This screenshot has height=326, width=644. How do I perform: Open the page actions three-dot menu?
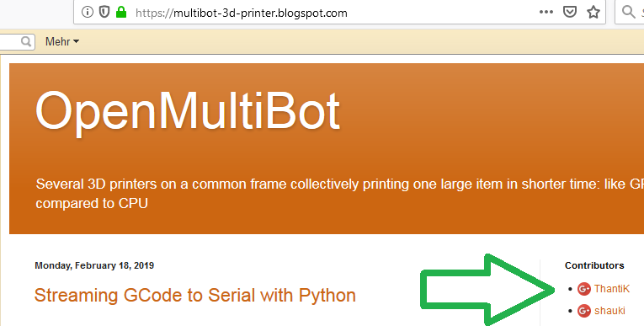546,12
